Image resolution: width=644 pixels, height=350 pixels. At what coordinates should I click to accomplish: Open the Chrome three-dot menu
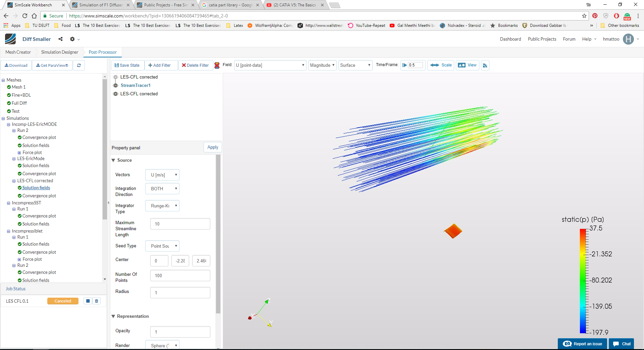(638, 16)
